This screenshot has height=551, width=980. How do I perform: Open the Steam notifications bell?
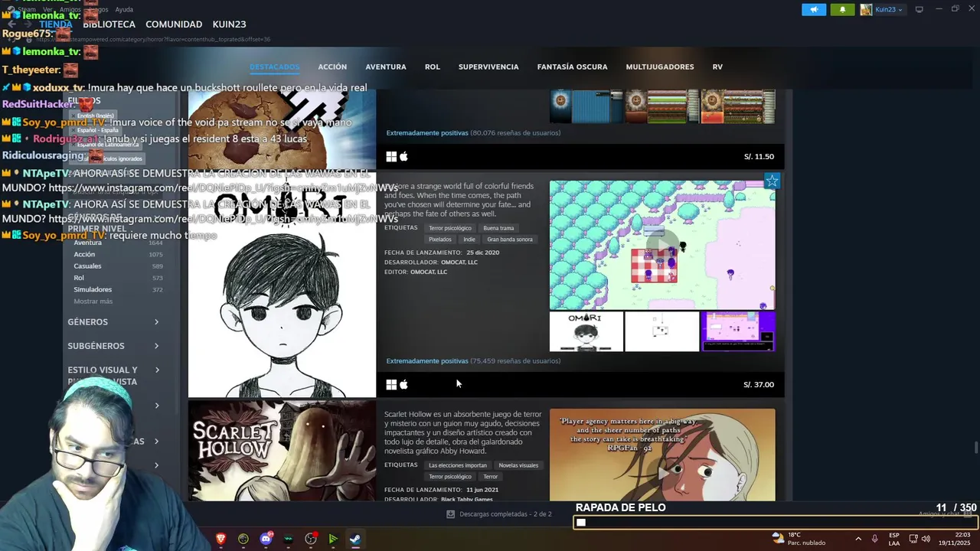(x=842, y=9)
